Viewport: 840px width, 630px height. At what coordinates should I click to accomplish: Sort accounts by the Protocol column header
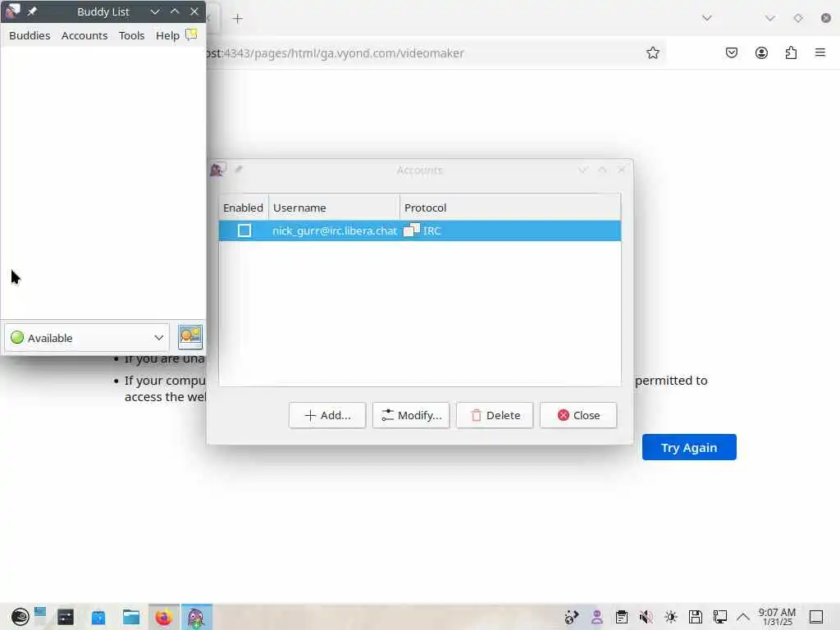coord(510,208)
